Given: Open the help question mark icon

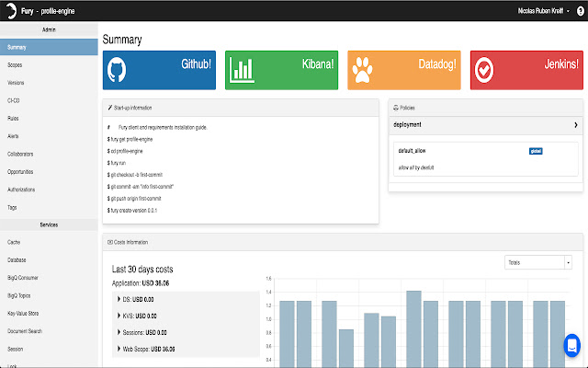Looking at the screenshot, I should point(581,11).
